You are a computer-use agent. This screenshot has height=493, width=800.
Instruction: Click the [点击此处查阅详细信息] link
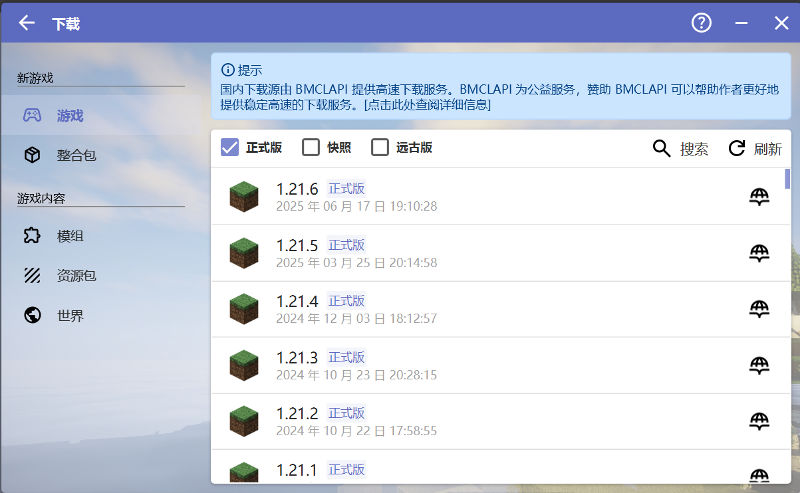coord(428,105)
